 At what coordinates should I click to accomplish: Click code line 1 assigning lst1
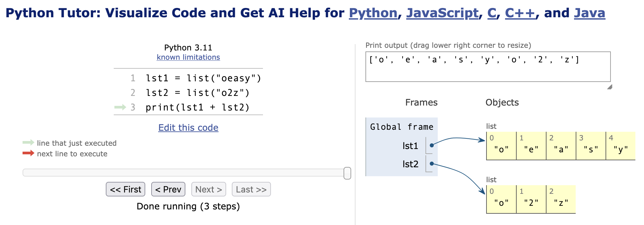203,78
